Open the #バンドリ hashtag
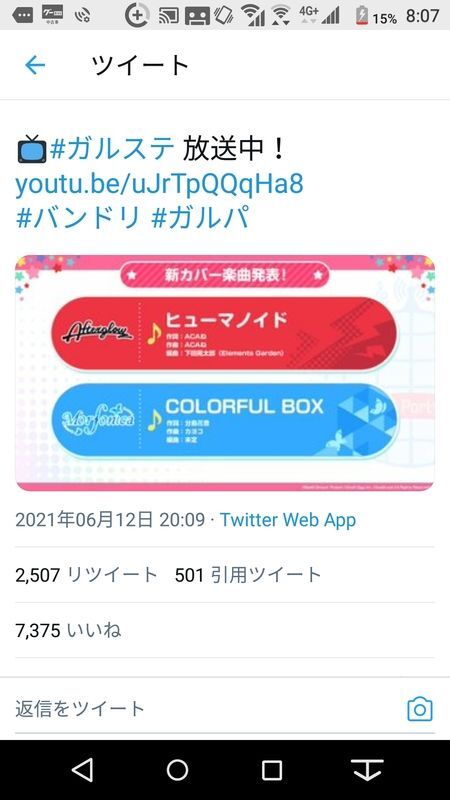The image size is (450, 800). (78, 218)
